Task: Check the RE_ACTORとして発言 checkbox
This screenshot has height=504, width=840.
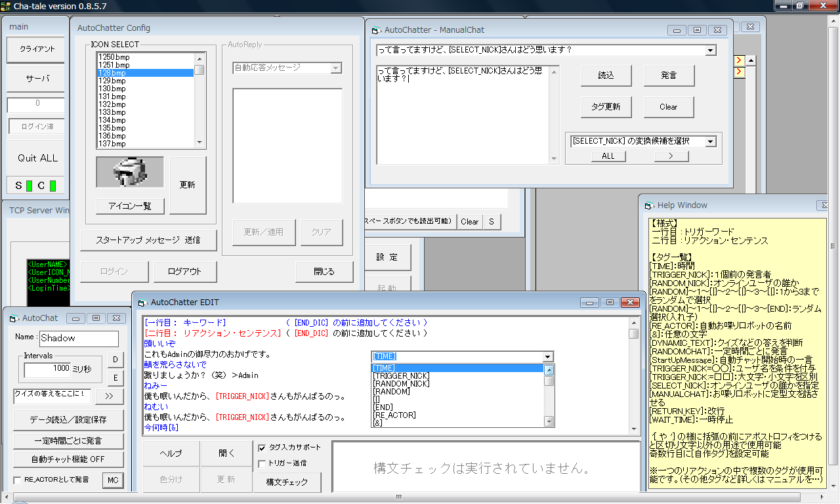Action: 18,480
